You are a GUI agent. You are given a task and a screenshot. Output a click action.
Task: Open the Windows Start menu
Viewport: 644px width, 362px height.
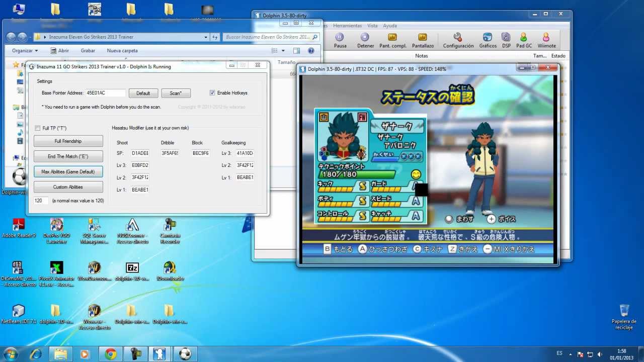pyautogui.click(x=11, y=354)
